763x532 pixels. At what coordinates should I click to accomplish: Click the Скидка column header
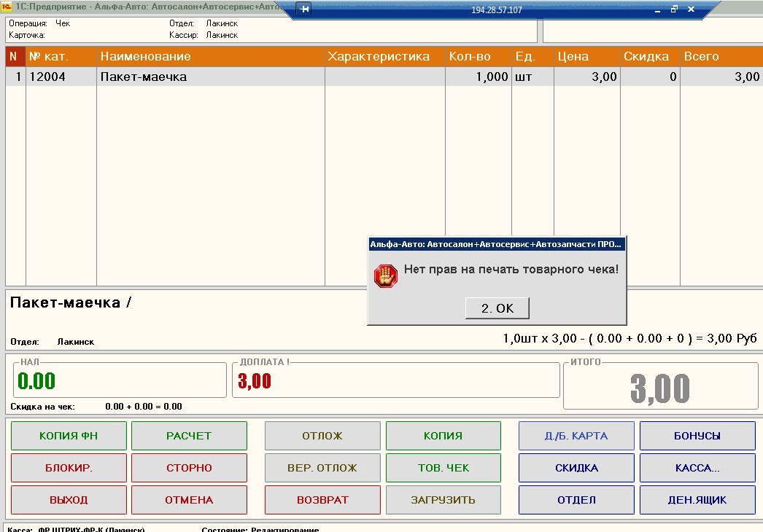(650, 56)
